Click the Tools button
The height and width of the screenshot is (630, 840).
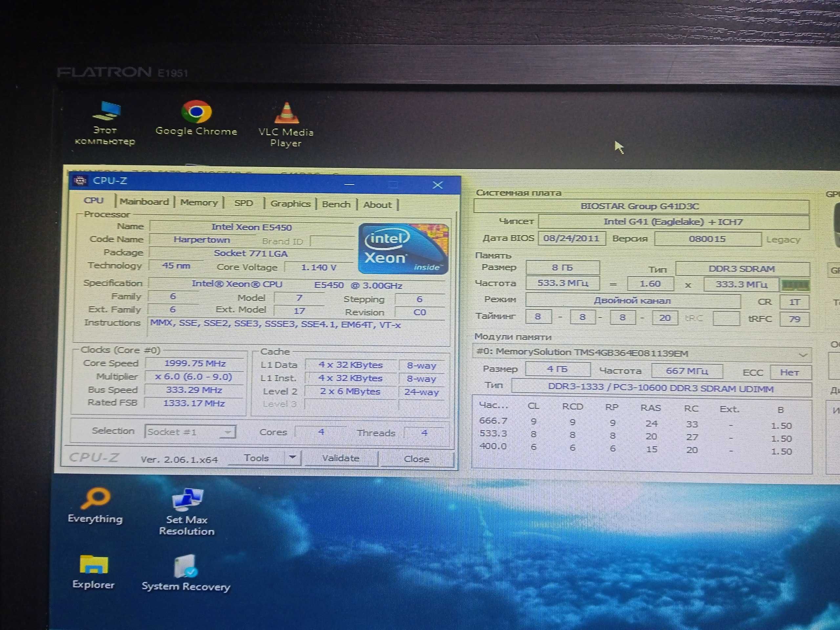[256, 458]
